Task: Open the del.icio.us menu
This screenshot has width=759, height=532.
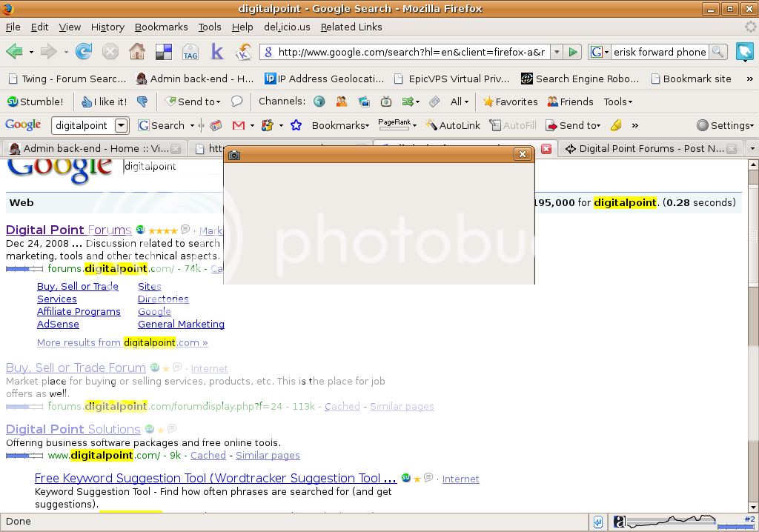Action: pos(287,27)
